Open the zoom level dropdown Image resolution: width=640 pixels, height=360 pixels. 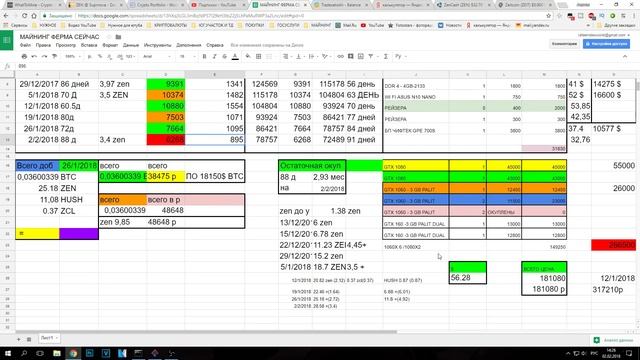[73, 56]
